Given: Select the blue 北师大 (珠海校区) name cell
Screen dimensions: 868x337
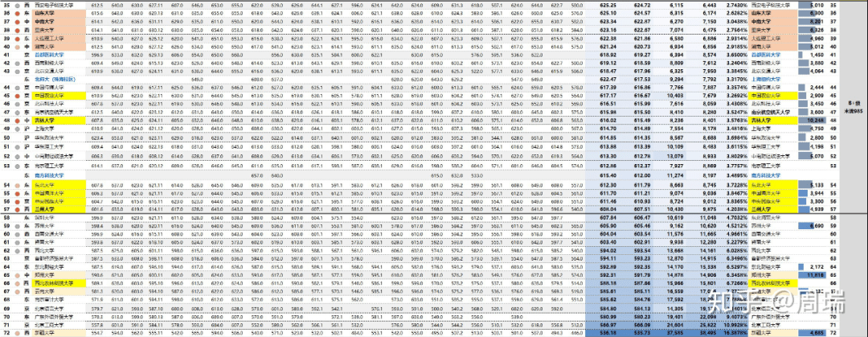Looking at the screenshot, I should pos(55,80).
